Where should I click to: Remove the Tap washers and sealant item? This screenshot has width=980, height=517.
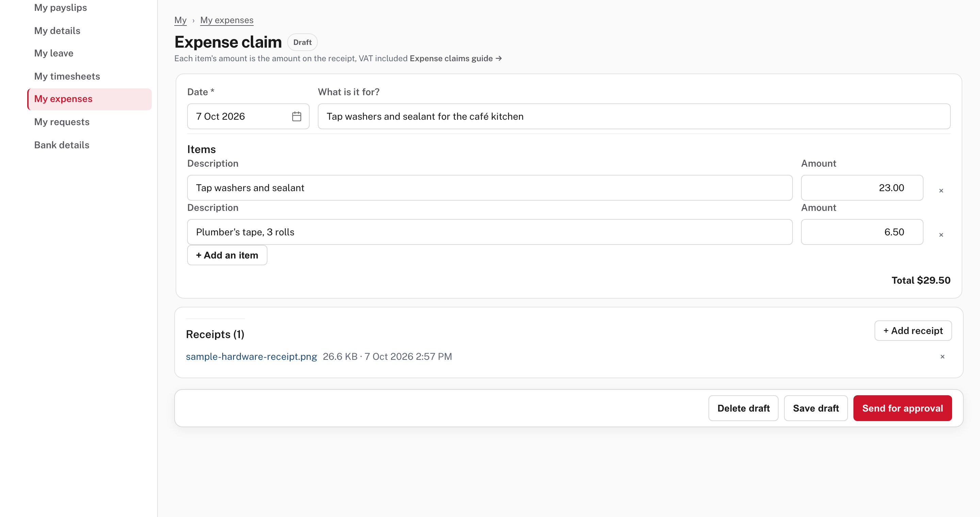tap(941, 191)
